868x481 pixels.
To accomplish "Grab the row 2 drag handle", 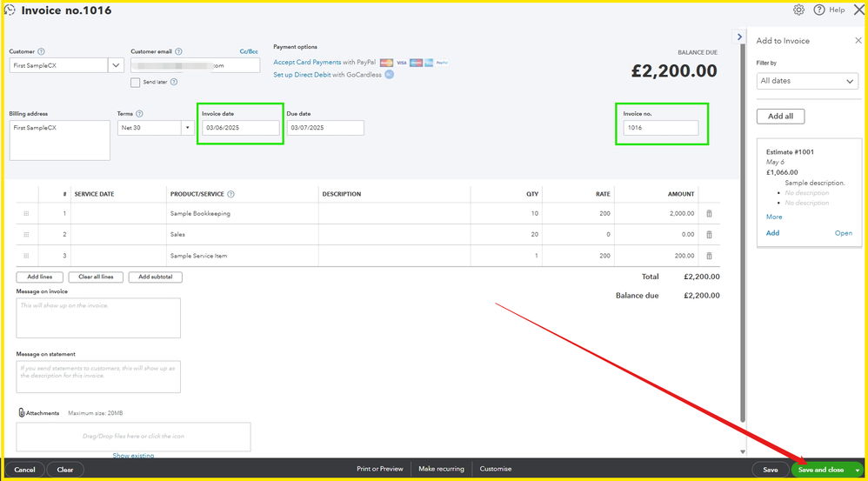I will (x=26, y=235).
